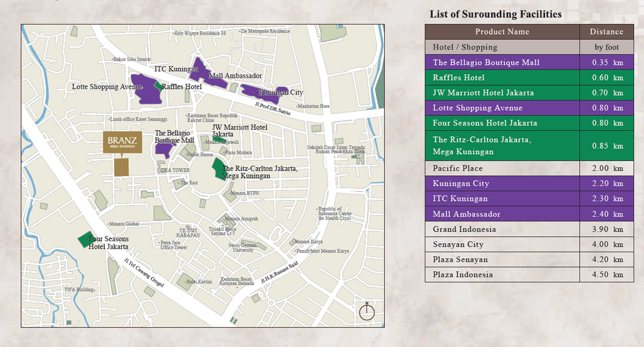This screenshot has width=644, height=347.
Task: Click the '4.50 km' distance cell
Action: coord(607,274)
